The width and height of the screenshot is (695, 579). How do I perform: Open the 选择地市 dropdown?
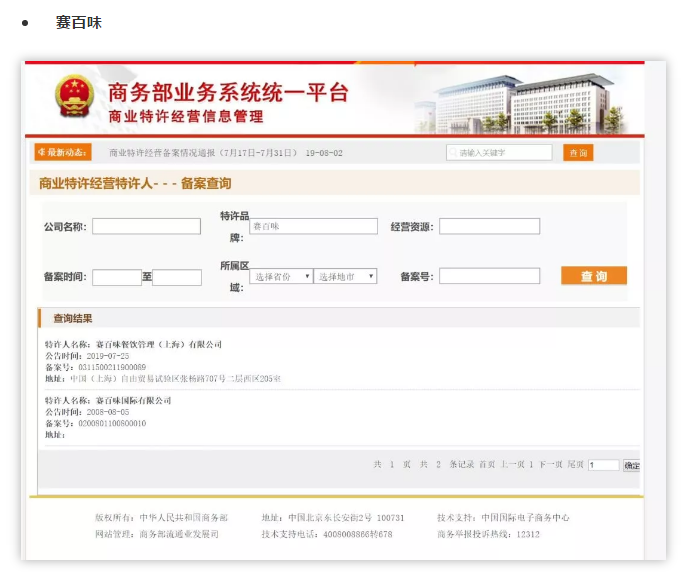click(x=345, y=276)
